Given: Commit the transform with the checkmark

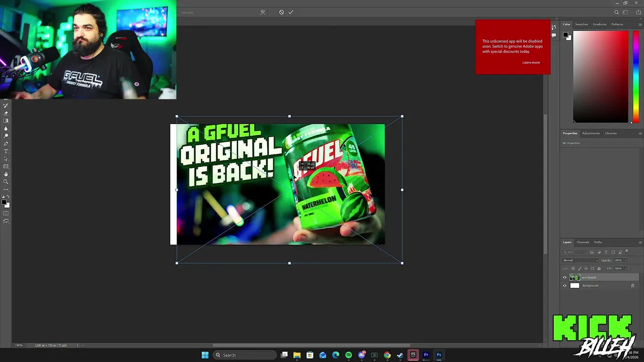Looking at the screenshot, I should [291, 12].
